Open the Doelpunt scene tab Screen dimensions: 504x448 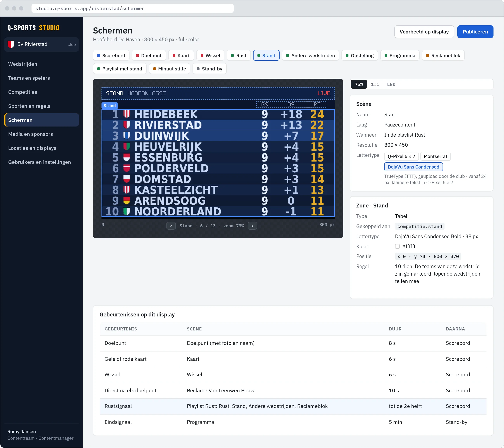click(149, 55)
